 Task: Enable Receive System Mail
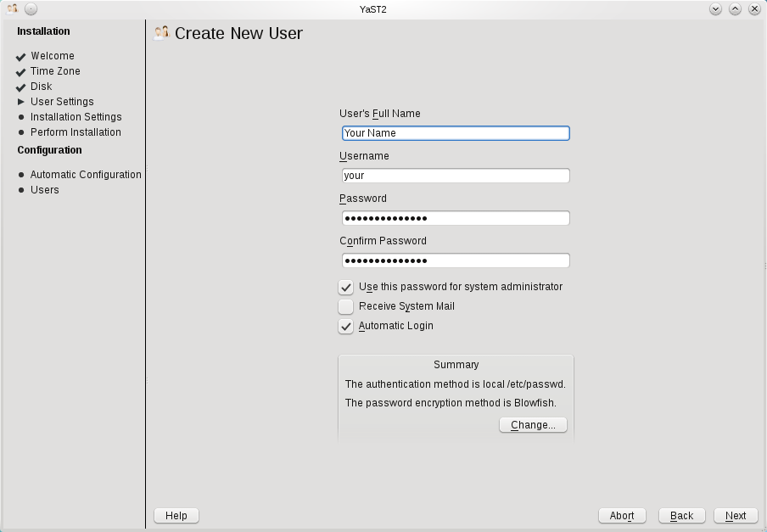[345, 306]
